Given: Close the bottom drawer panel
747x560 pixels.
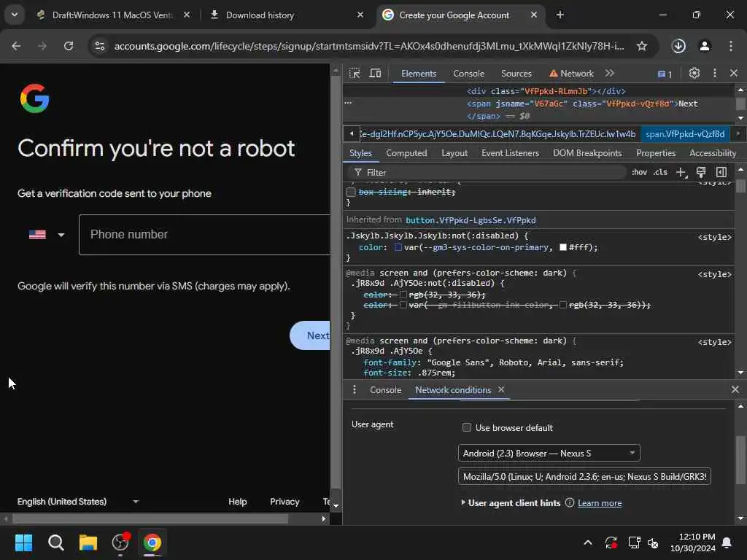Looking at the screenshot, I should (735, 389).
